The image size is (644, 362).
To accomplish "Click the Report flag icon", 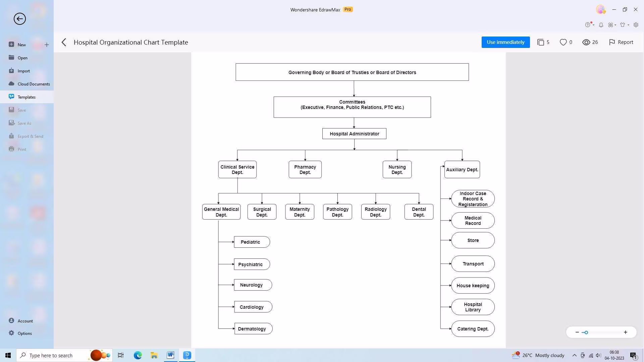I will click(x=612, y=42).
